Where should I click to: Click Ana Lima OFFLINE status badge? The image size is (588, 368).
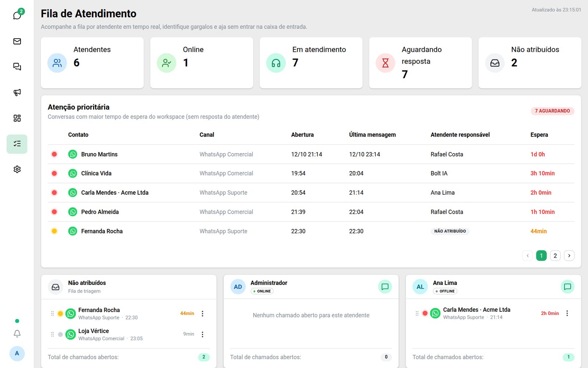(x=445, y=291)
